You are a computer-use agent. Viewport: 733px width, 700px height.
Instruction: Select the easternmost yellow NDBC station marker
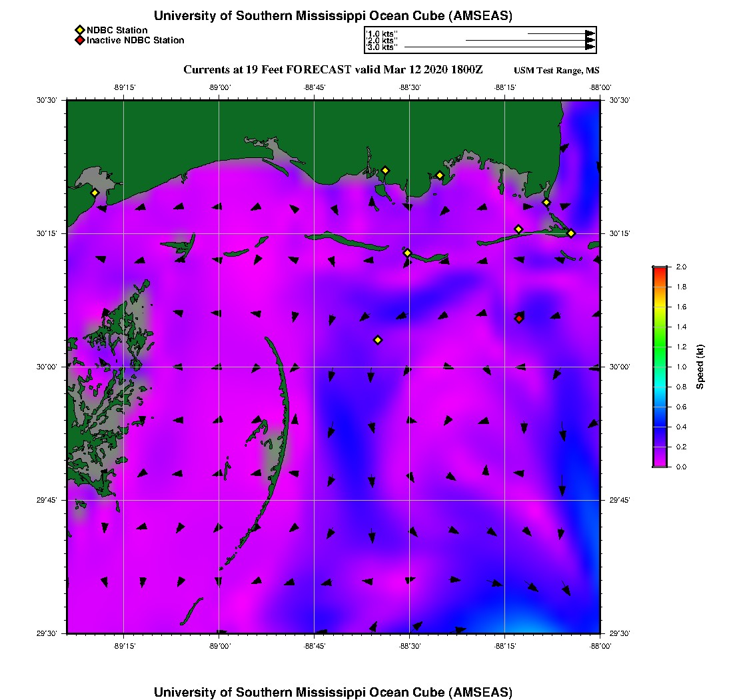571,233
